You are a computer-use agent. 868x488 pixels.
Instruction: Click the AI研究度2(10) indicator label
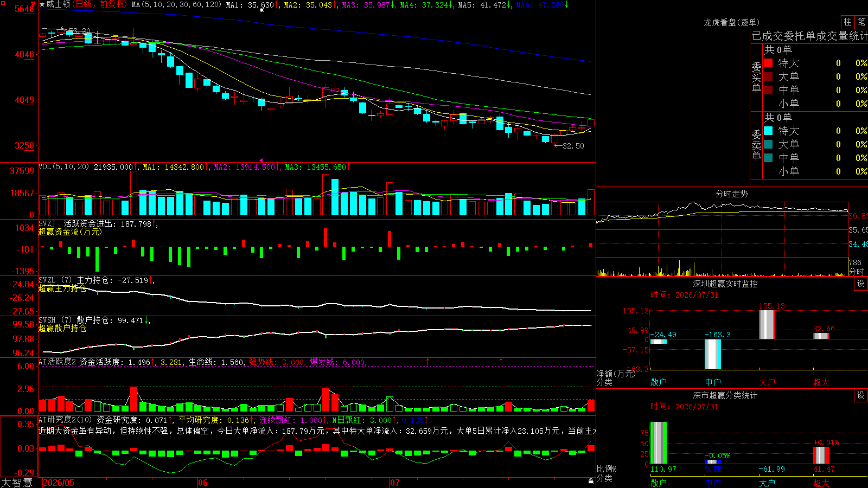coord(65,420)
